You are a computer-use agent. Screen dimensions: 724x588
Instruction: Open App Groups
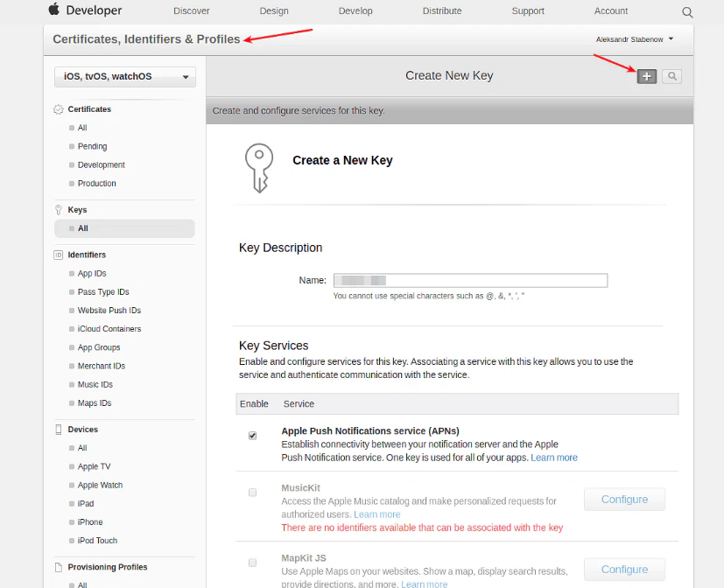tap(99, 347)
